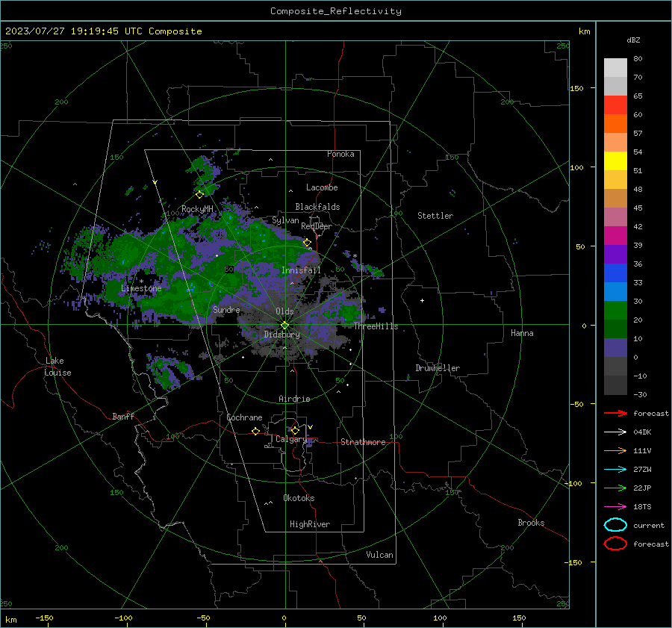
Task: Click the orange 111V arrow in legend
Action: click(615, 450)
